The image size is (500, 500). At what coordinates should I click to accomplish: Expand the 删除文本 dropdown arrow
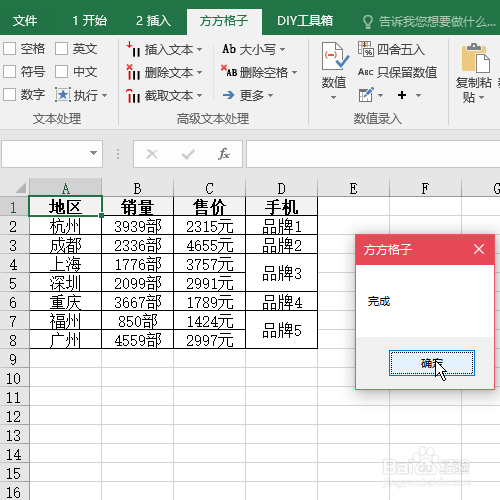tap(199, 72)
